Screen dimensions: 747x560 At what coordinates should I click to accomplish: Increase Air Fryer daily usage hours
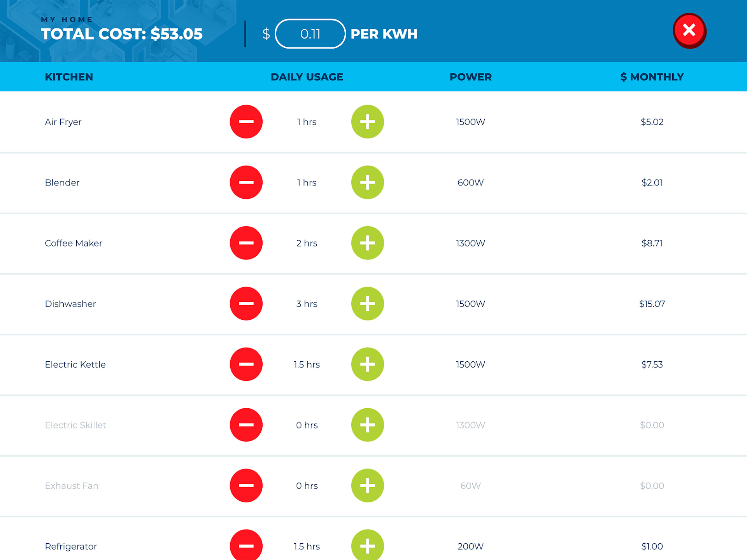(367, 122)
